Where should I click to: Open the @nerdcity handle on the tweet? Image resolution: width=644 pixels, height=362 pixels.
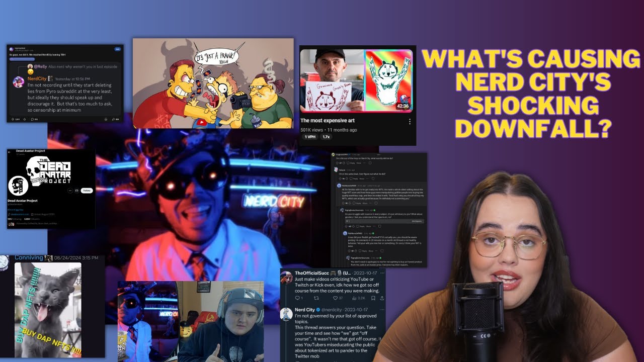(x=331, y=310)
